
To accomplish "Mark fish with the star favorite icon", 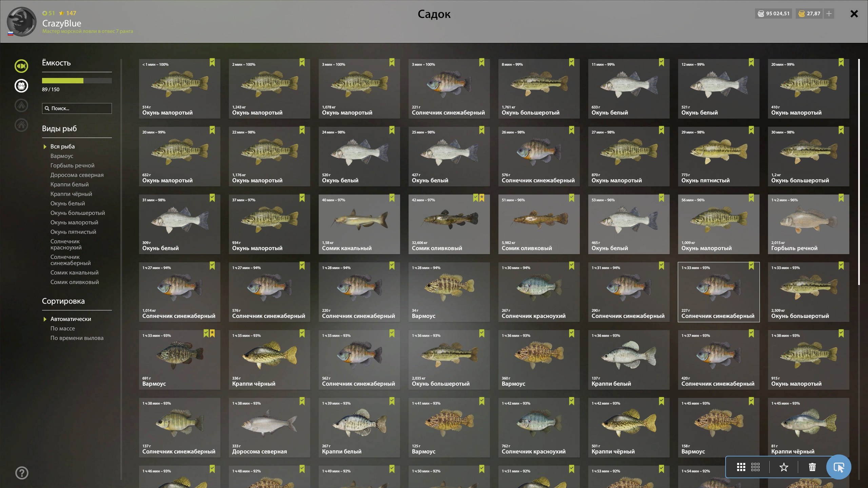I will 784,467.
